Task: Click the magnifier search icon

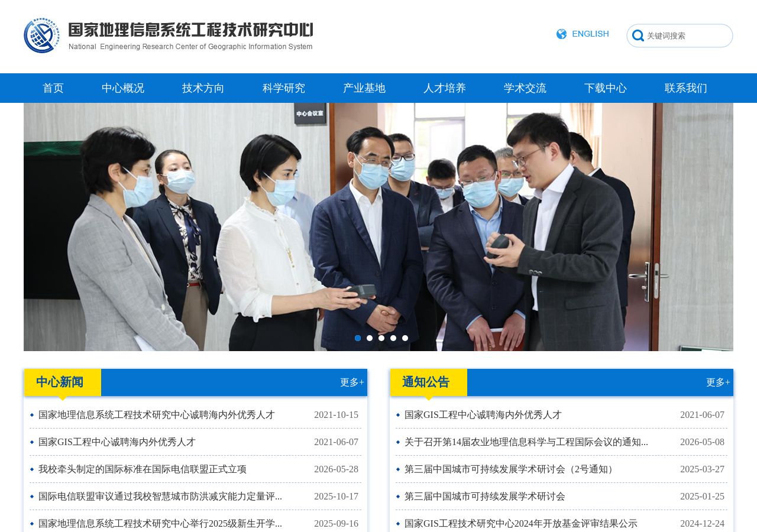Action: (638, 36)
